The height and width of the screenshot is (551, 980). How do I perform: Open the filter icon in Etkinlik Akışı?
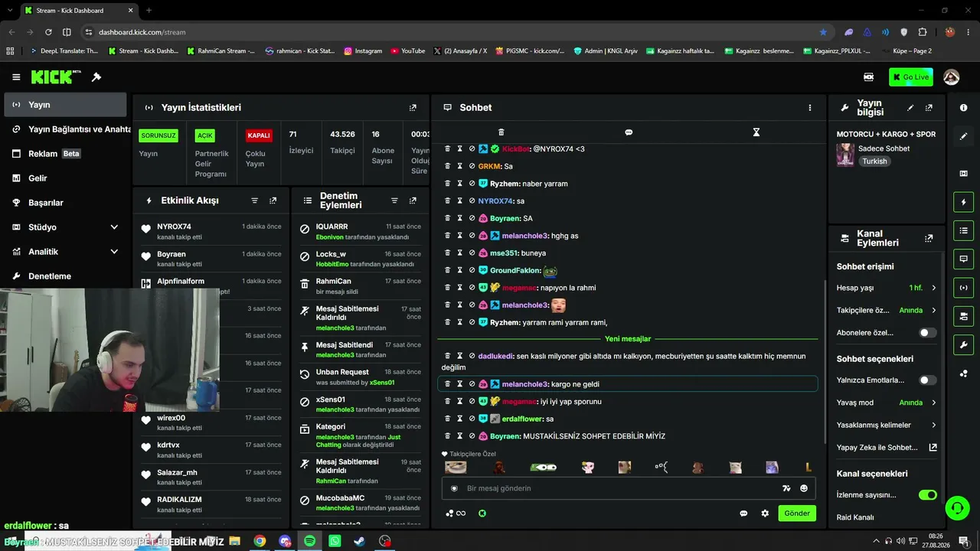coord(255,201)
